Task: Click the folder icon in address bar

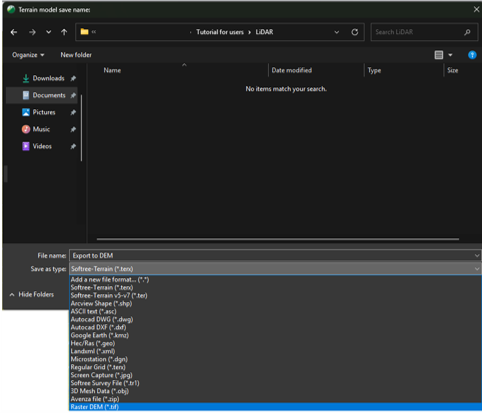Action: tap(85, 32)
